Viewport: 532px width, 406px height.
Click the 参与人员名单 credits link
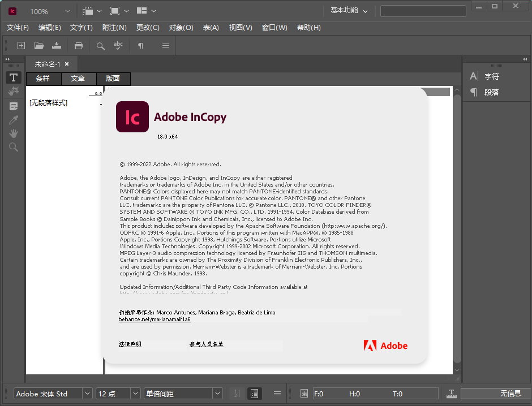point(206,344)
